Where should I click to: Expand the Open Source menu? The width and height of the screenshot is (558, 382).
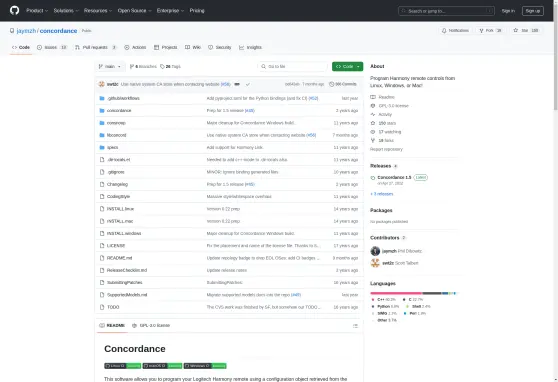point(135,11)
